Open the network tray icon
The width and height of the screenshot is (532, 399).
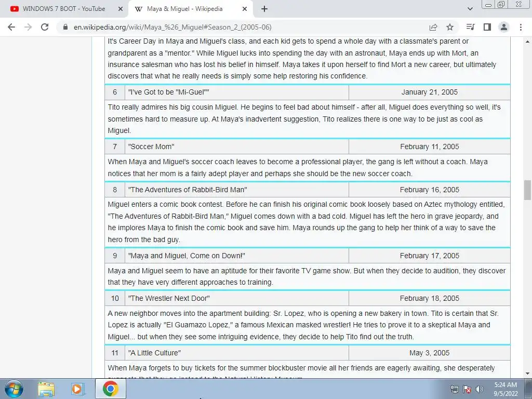[x=454, y=390]
